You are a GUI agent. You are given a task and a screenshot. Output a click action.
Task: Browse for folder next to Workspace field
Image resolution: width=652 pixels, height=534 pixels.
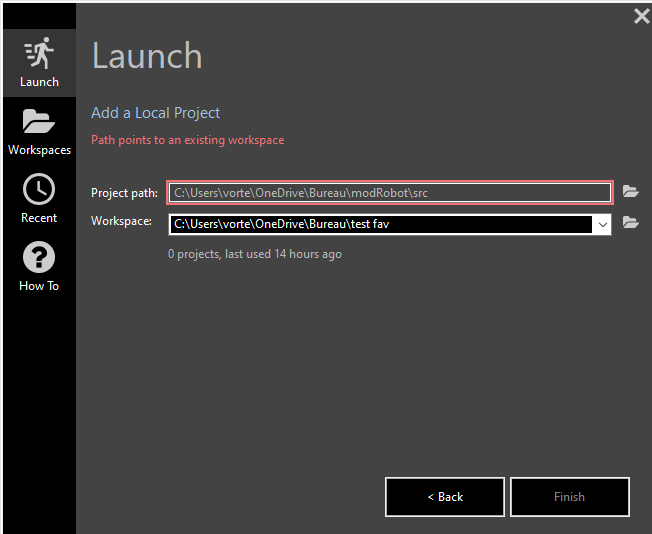coord(630,223)
